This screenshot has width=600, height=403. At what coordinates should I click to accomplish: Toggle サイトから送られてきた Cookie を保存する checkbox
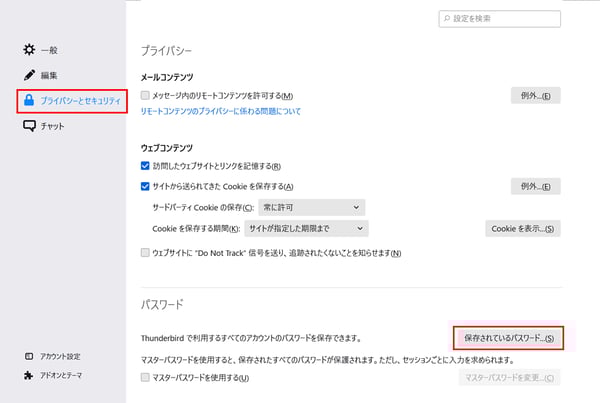146,186
